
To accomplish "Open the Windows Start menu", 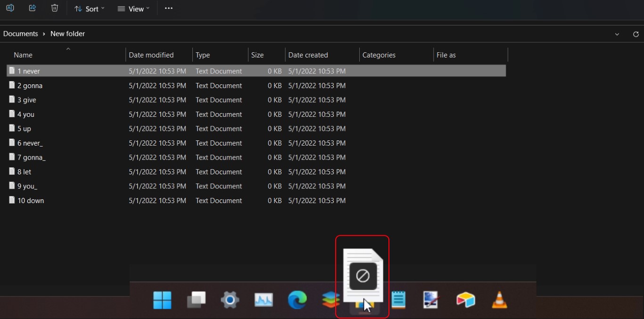I will point(163,300).
